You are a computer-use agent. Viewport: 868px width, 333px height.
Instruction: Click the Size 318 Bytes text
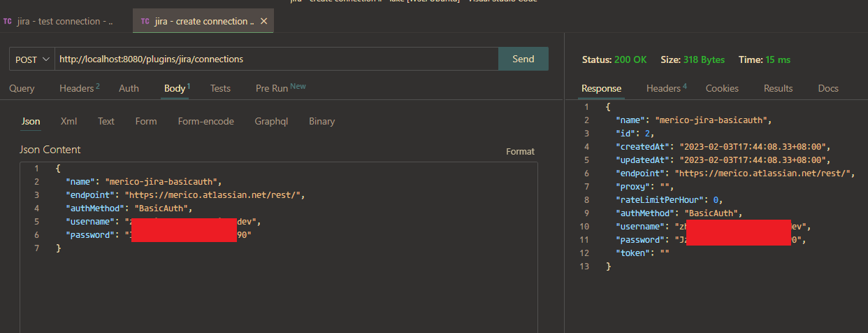tap(693, 59)
